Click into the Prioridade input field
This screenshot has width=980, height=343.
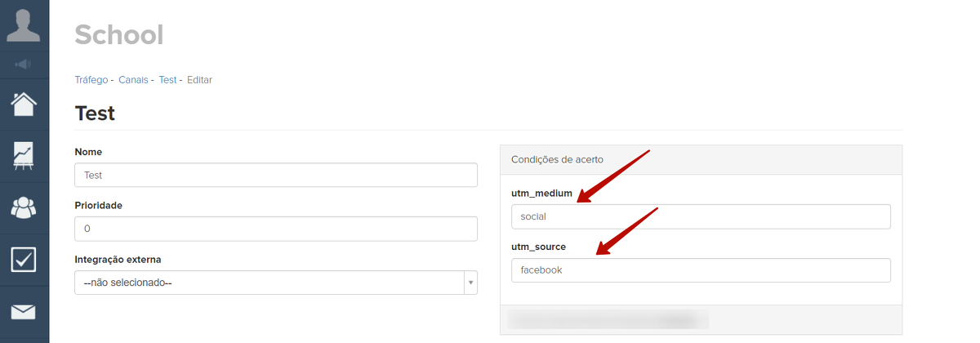(x=275, y=229)
